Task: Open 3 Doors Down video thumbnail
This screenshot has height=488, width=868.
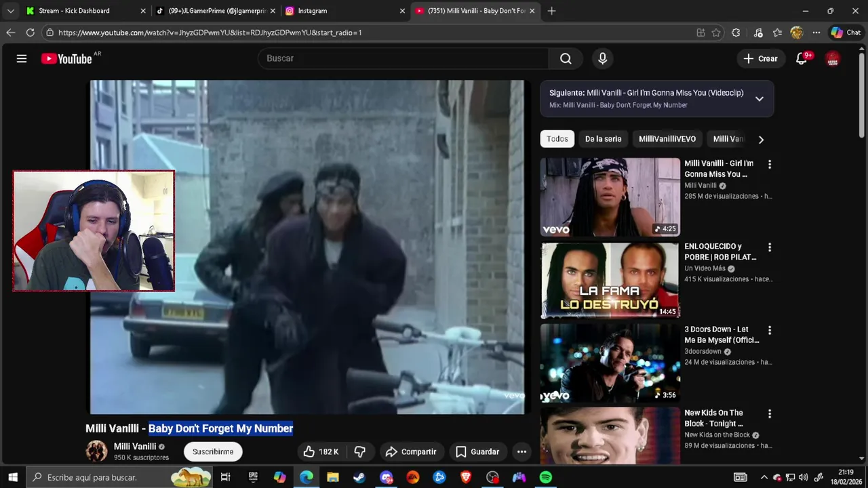Action: (x=610, y=363)
